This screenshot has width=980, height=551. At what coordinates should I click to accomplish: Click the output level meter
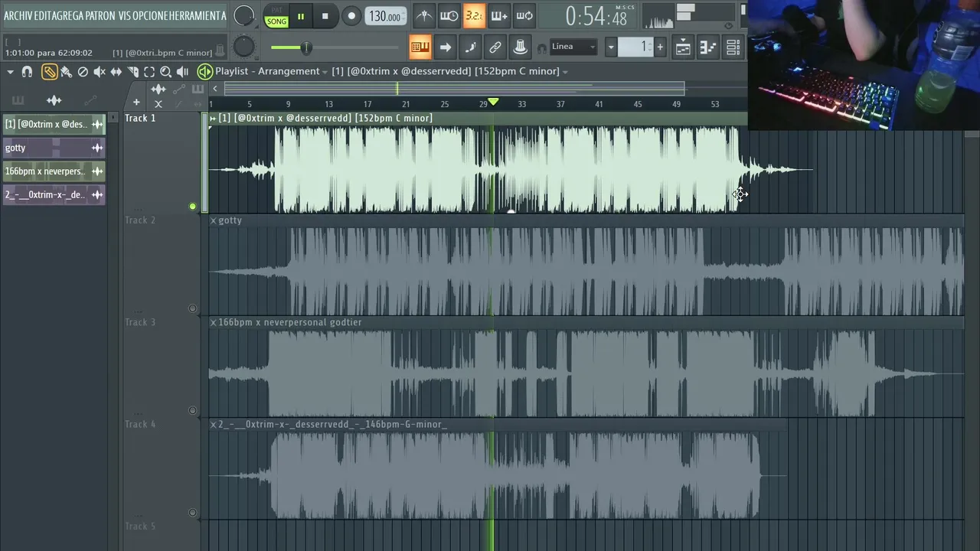706,13
